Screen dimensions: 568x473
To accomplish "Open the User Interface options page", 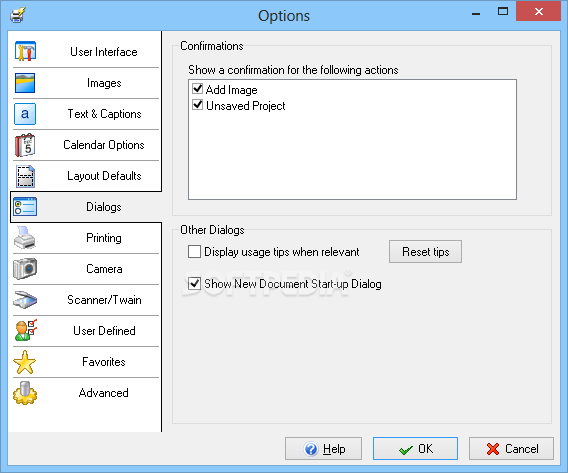I will tap(104, 52).
